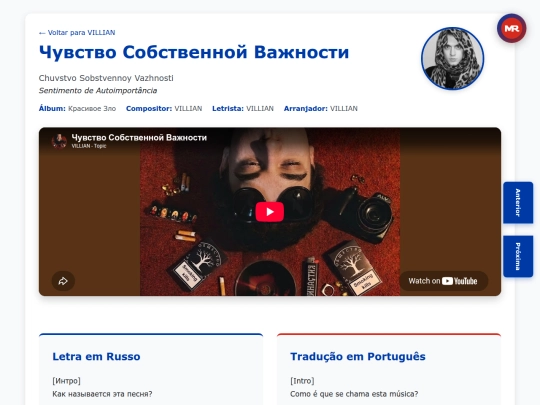The height and width of the screenshot is (405, 540).
Task: Click the artist portrait thumbnail
Action: pos(452,59)
